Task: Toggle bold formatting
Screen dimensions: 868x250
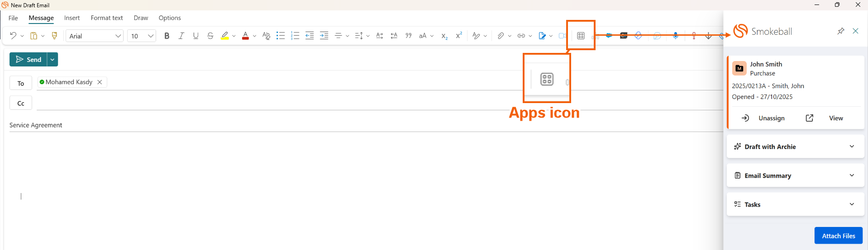Action: 167,36
